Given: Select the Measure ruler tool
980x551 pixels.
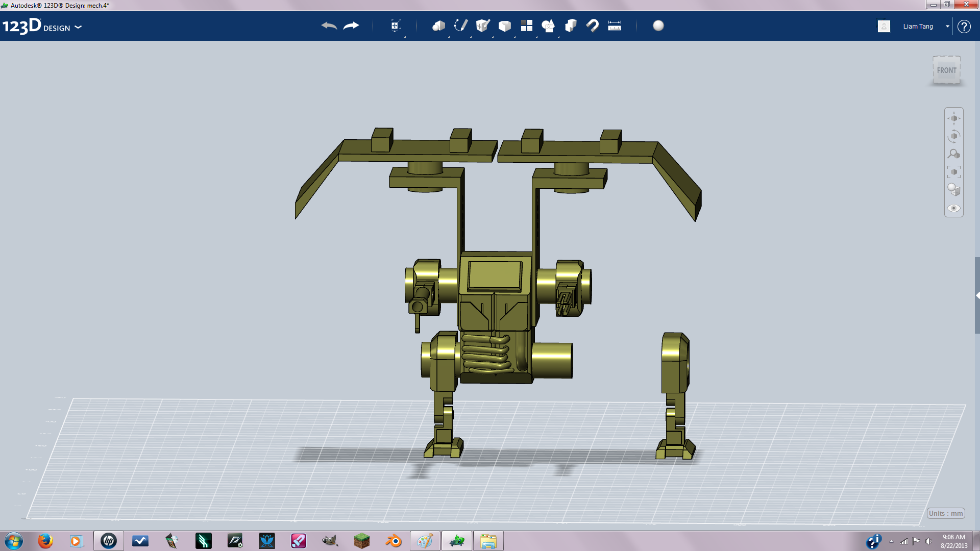Looking at the screenshot, I should [615, 26].
